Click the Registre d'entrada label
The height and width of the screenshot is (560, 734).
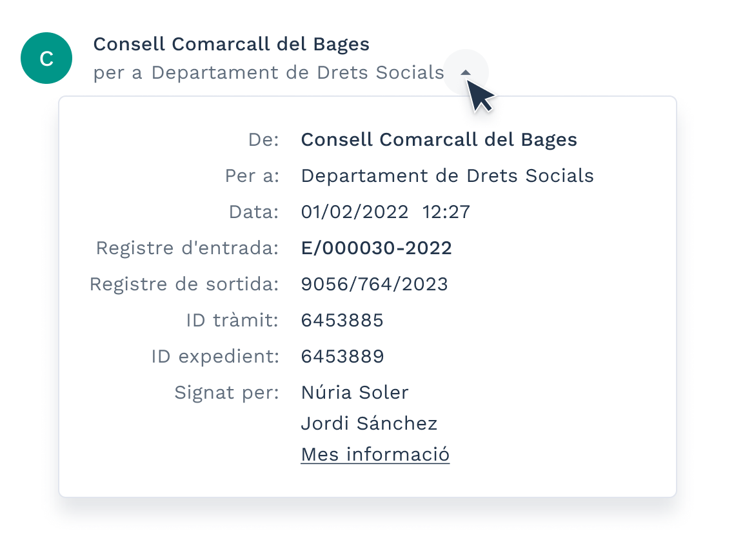pyautogui.click(x=187, y=248)
